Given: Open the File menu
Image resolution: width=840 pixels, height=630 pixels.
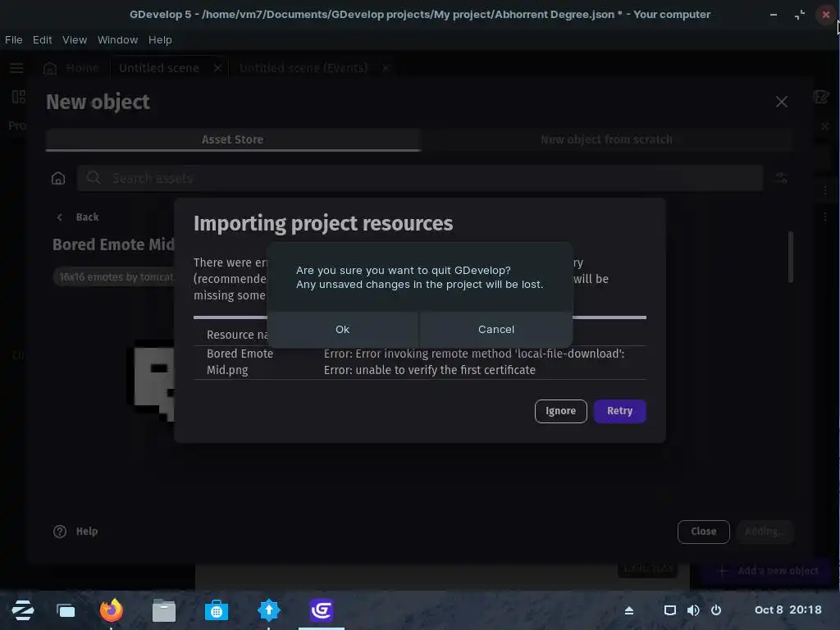Looking at the screenshot, I should pyautogui.click(x=13, y=39).
